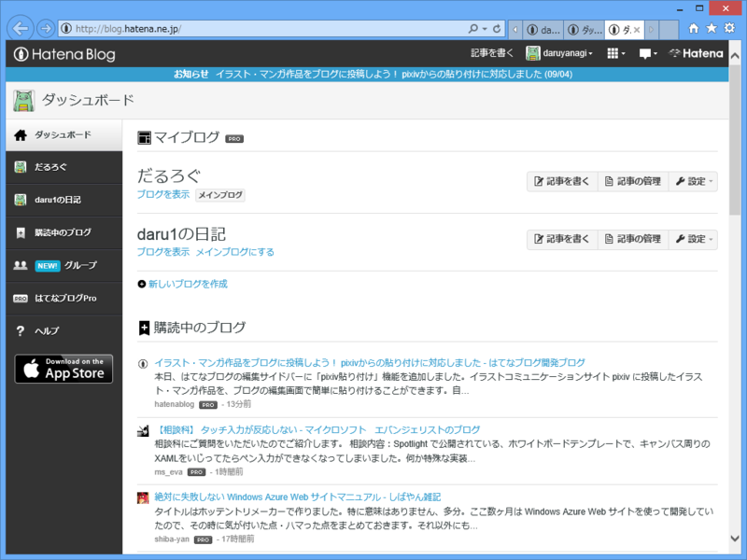The image size is (747, 560).
Task: Open daru1の日記 from the sidebar
Action: [63, 200]
